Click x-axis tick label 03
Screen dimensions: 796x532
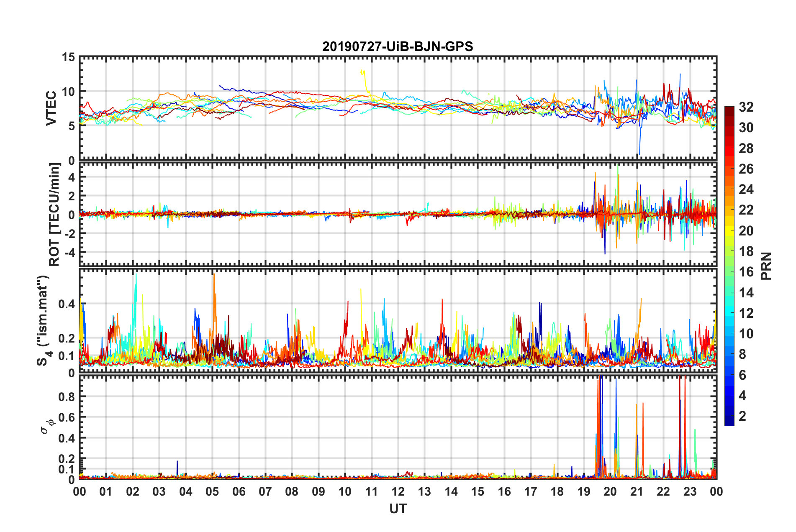[x=159, y=491]
